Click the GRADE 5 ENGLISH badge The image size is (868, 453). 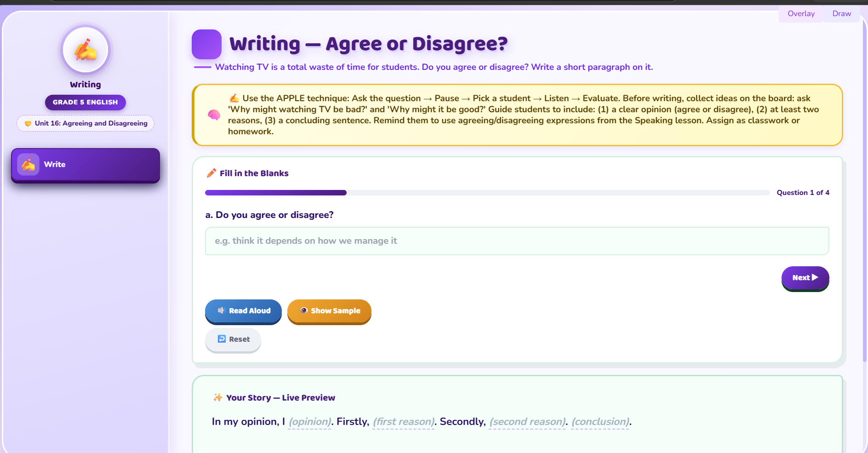pyautogui.click(x=86, y=102)
